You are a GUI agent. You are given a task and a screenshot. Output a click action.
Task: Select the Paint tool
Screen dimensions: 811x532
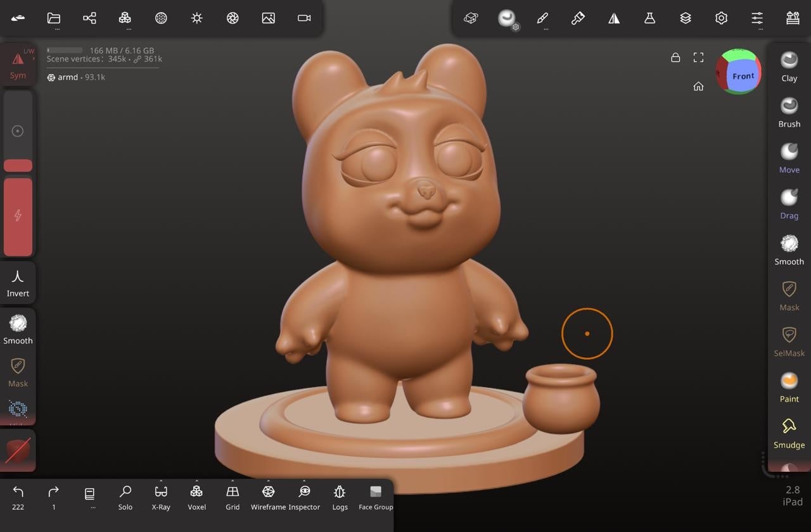789,387
